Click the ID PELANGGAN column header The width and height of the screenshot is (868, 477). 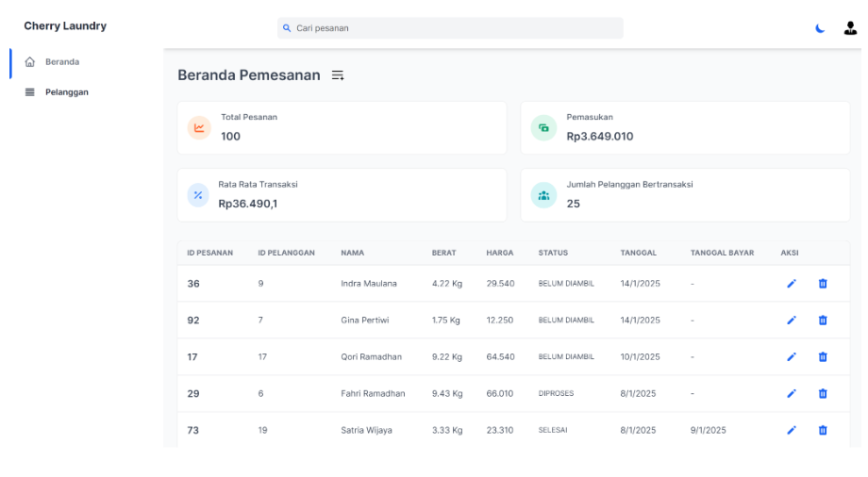coord(286,253)
